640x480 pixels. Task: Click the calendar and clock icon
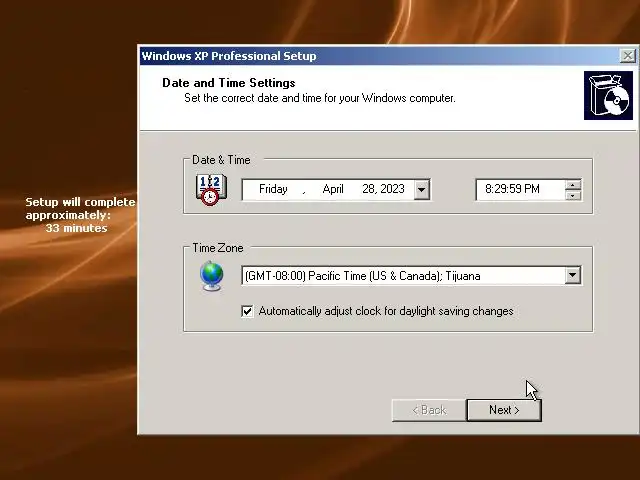(x=211, y=190)
